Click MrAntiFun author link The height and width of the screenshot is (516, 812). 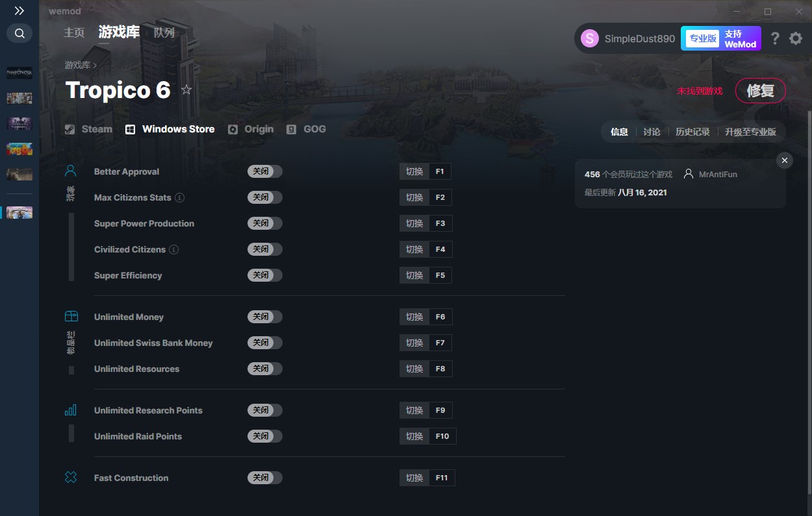pos(718,174)
